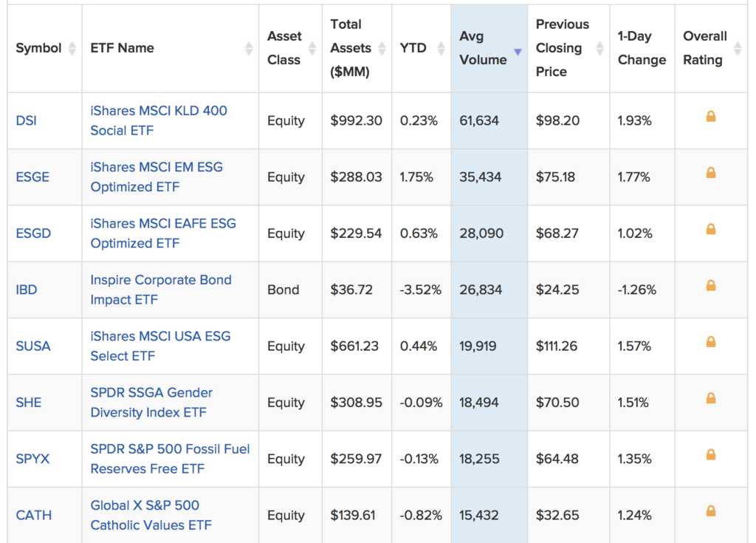Select the $992.30 total assets cell
The width and height of the screenshot is (756, 543).
pyautogui.click(x=357, y=120)
